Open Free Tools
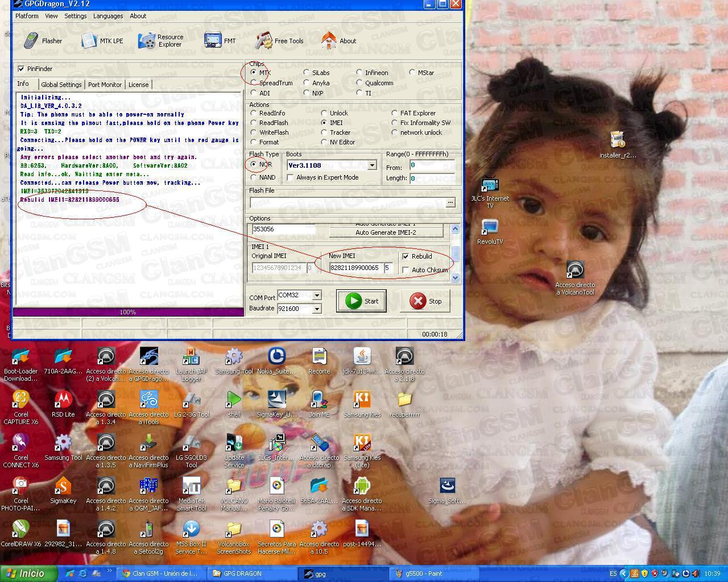 [279, 41]
